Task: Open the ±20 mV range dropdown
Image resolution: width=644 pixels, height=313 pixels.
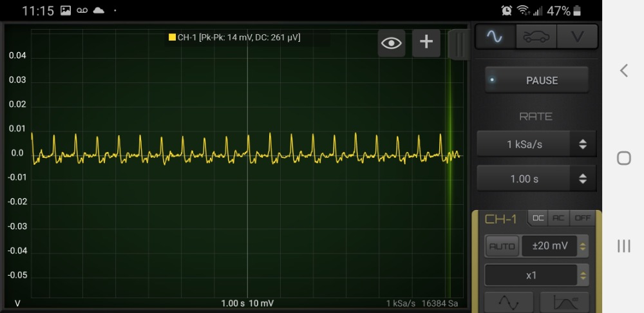Action: (549, 246)
